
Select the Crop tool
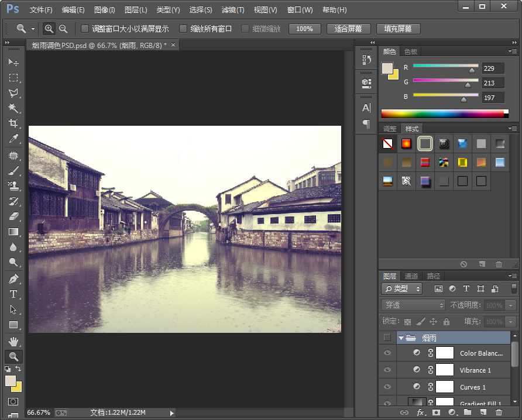[x=13, y=123]
